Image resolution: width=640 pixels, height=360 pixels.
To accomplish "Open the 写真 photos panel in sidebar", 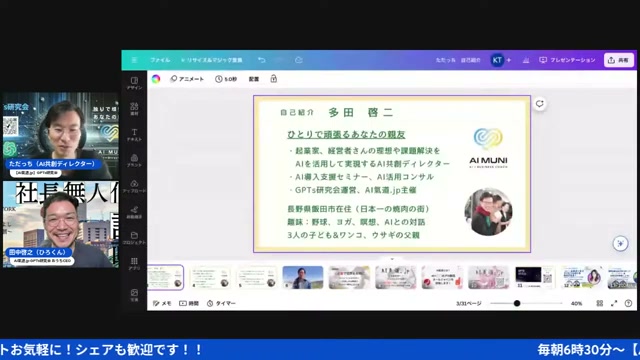I will click(x=134, y=295).
